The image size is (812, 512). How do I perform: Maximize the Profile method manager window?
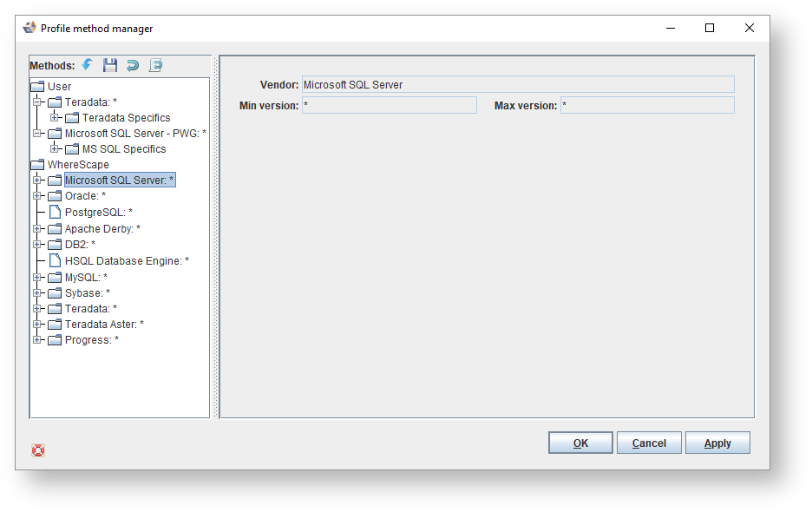(710, 28)
